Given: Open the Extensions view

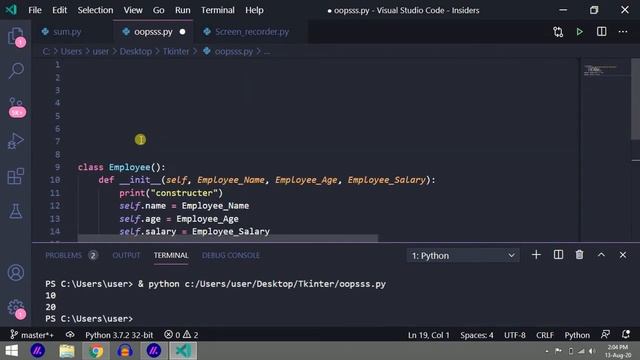Looking at the screenshot, I should 16,176.
